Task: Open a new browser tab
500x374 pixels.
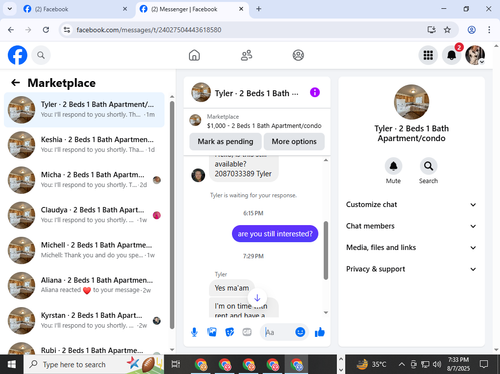Action: pyautogui.click(x=259, y=9)
